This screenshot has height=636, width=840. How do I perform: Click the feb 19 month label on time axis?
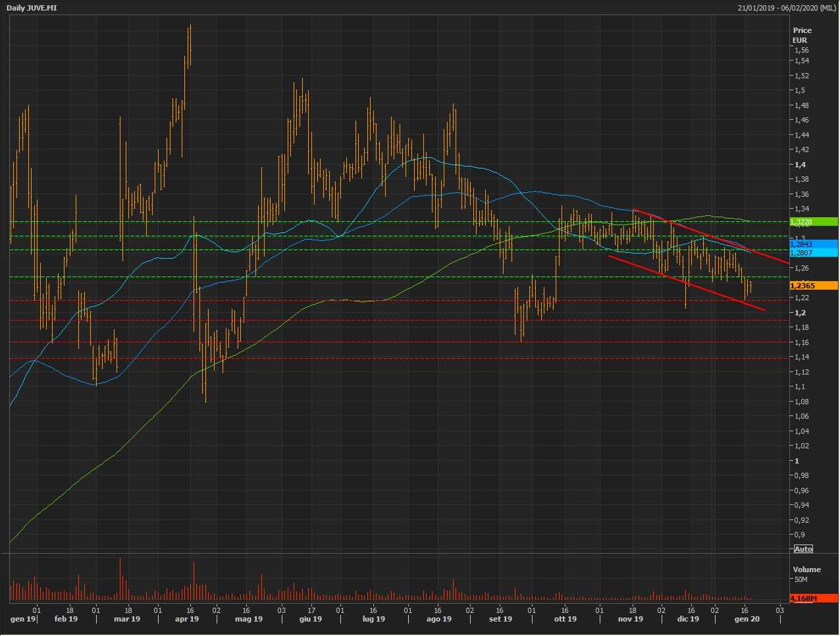pyautogui.click(x=66, y=619)
